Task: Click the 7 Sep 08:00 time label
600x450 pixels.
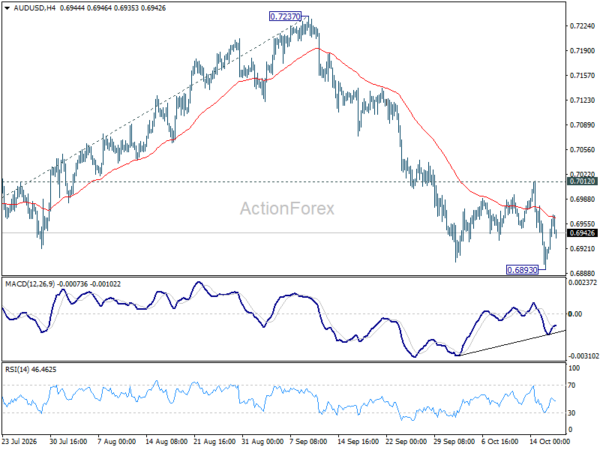Action: click(x=308, y=442)
